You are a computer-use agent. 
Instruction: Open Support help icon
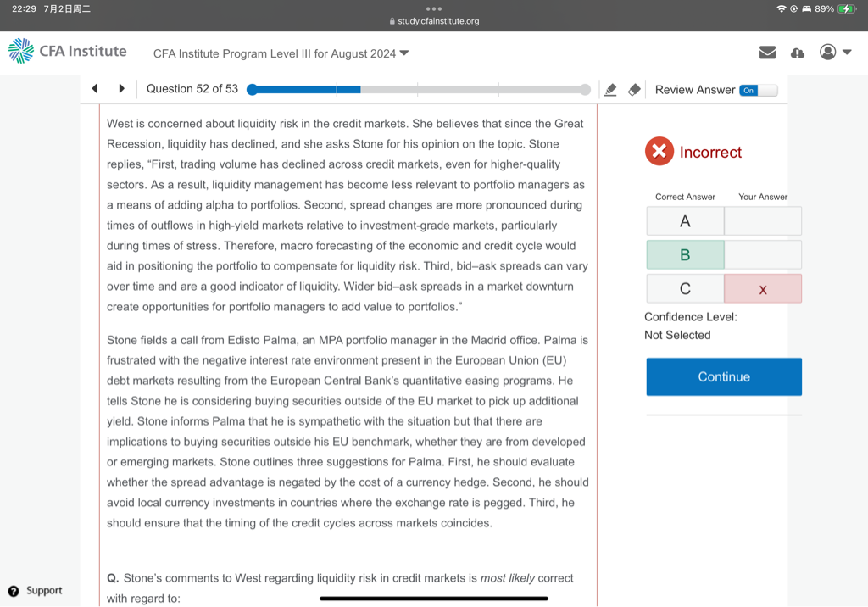[14, 591]
